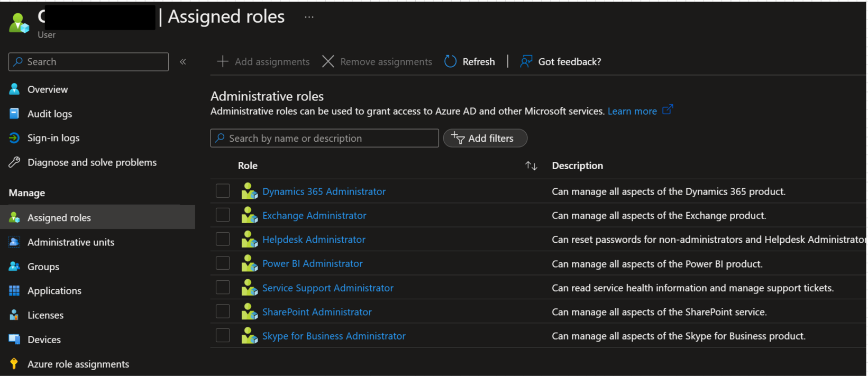Image resolution: width=868 pixels, height=376 pixels.
Task: Go to Applications
Action: coord(54,291)
